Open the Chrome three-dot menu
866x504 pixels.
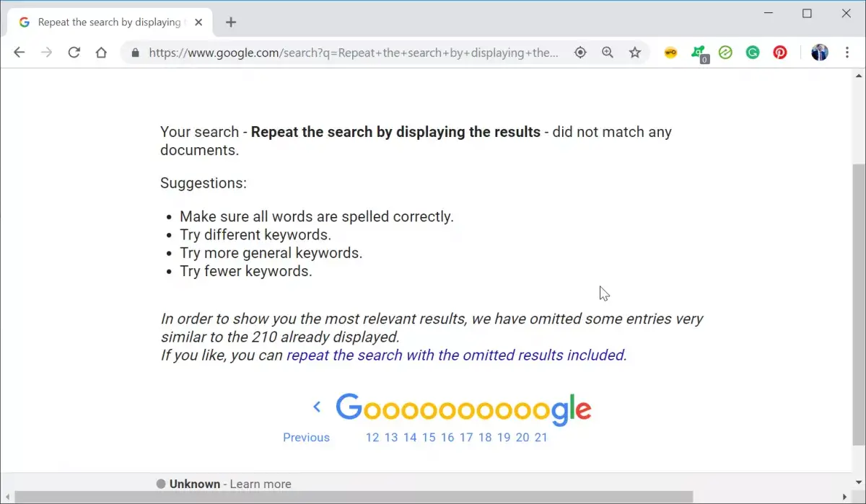[847, 53]
